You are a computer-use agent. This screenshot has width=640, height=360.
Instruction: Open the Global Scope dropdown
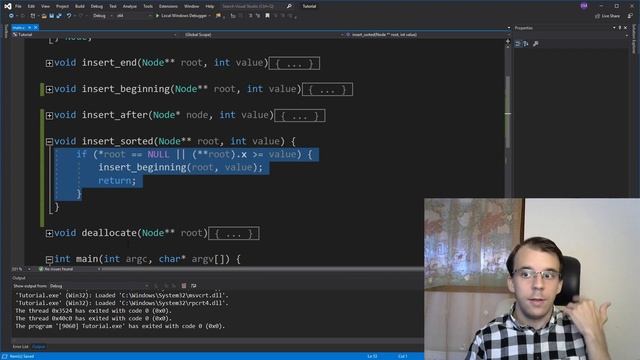pos(263,35)
